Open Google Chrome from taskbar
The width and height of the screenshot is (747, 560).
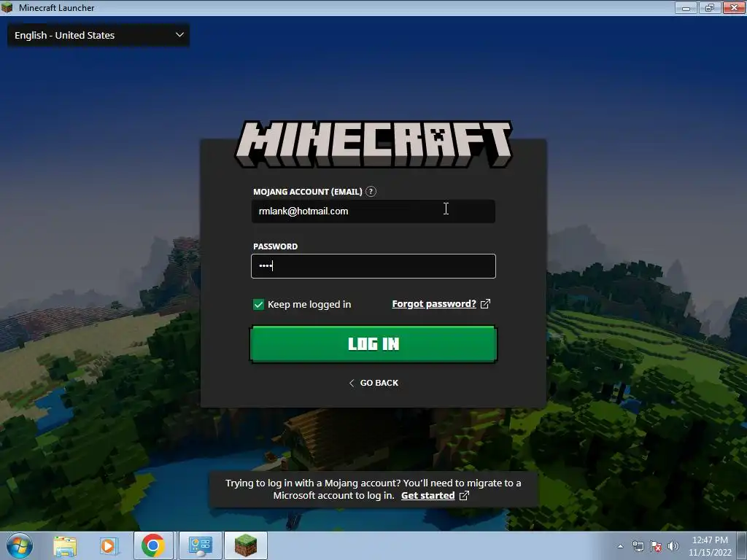tap(153, 545)
